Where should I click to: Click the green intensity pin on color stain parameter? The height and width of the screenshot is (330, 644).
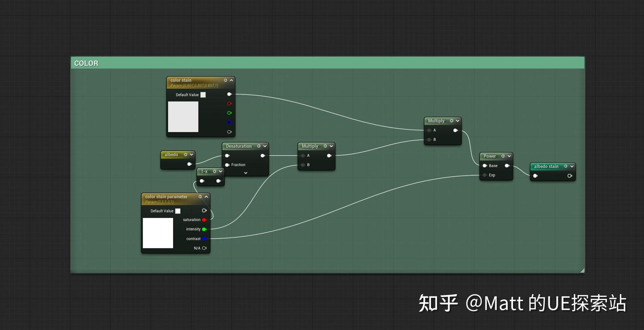tap(204, 229)
